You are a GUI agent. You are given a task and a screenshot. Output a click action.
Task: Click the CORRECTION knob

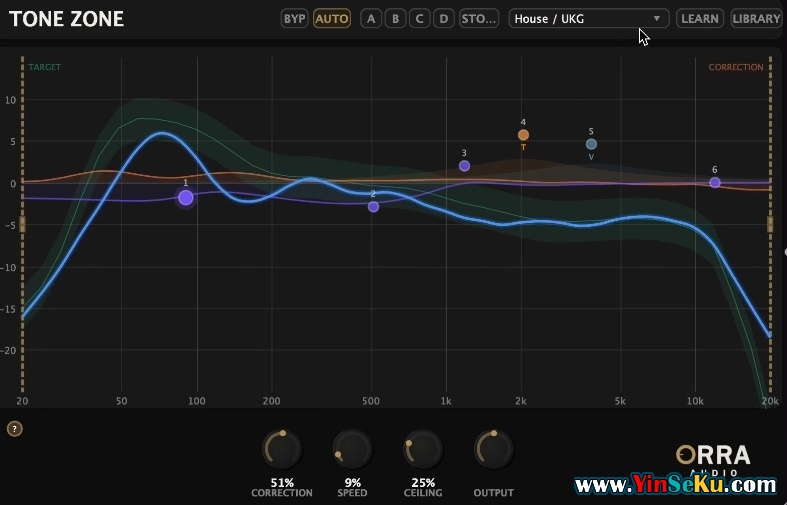281,450
